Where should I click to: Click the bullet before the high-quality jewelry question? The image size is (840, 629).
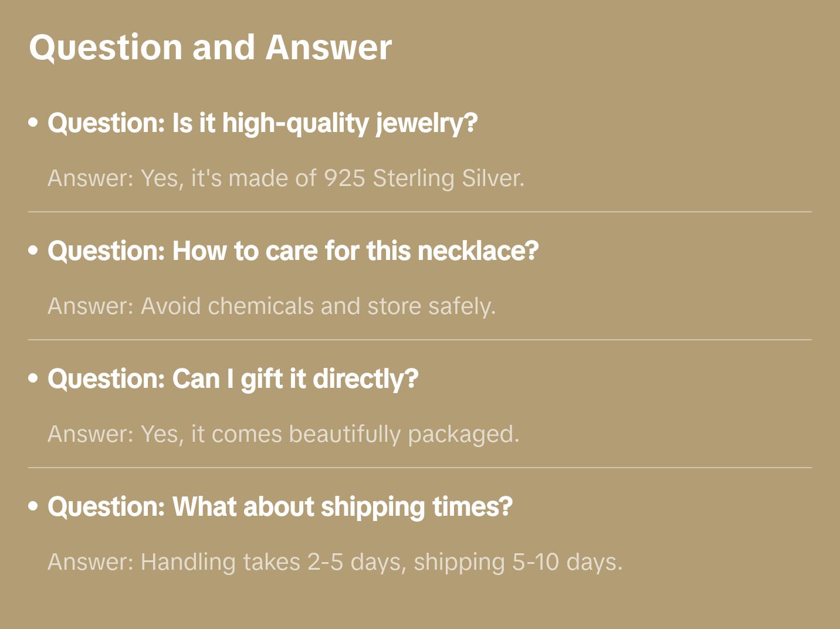tap(33, 123)
